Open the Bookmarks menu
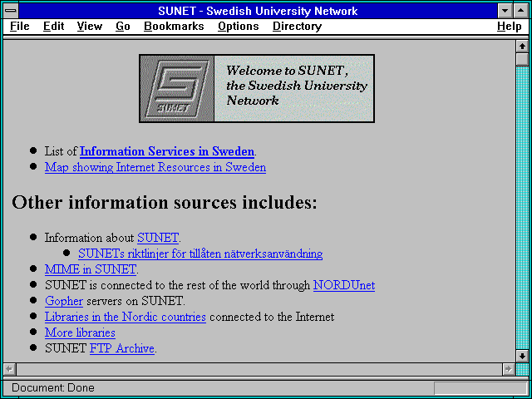 click(x=174, y=27)
